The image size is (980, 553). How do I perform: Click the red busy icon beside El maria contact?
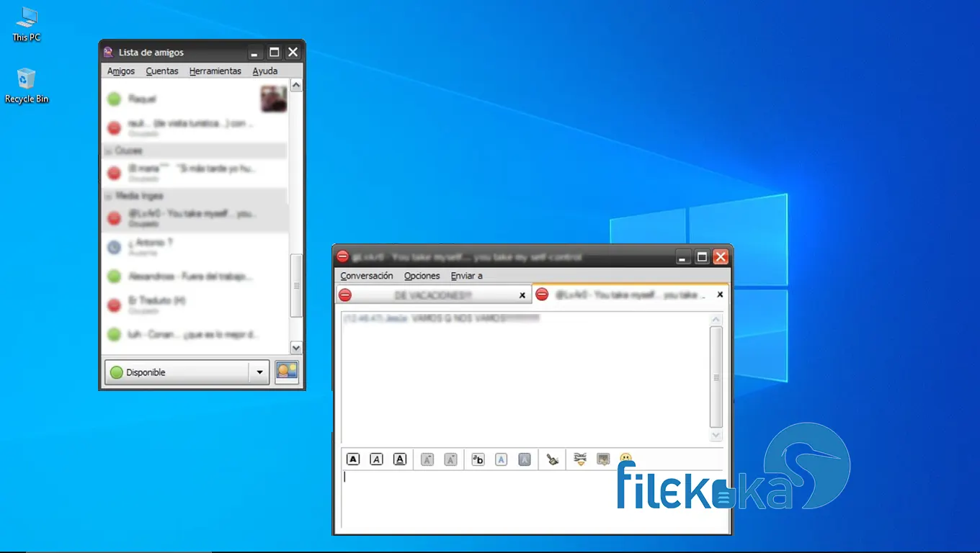114,173
